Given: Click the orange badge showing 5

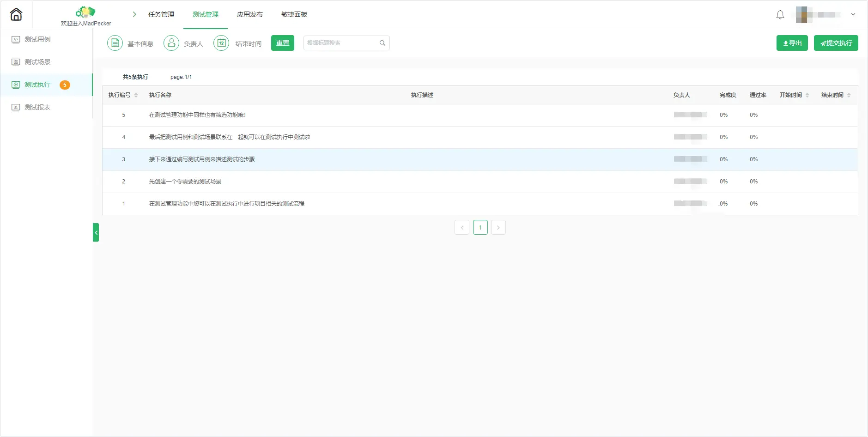Looking at the screenshot, I should click(65, 85).
